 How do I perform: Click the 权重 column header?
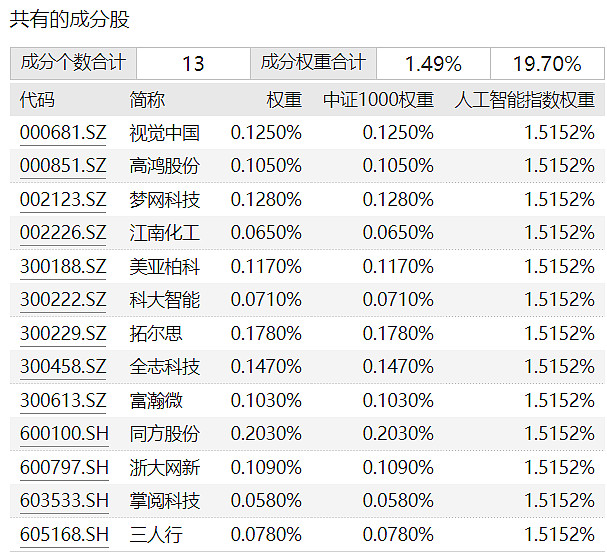click(x=284, y=100)
